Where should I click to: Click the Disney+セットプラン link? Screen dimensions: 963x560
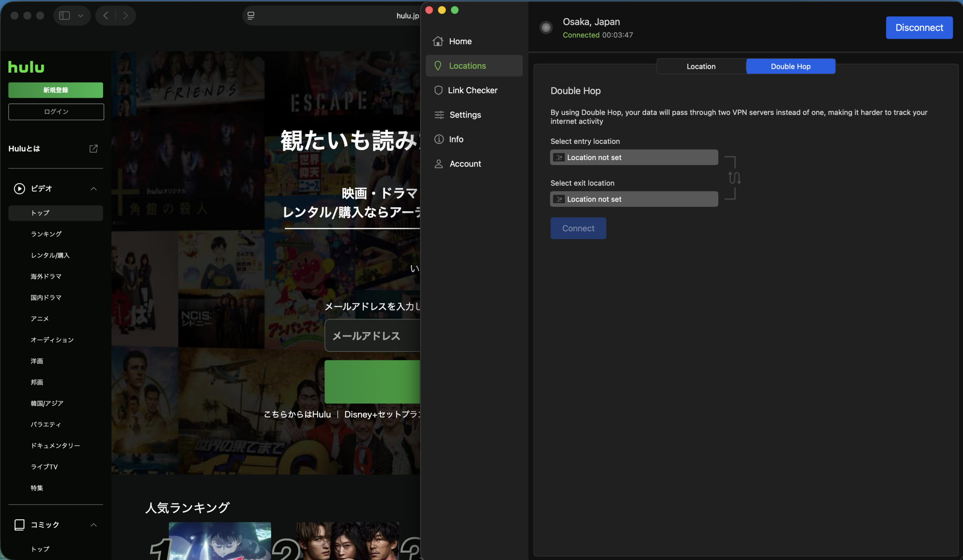[x=382, y=414]
